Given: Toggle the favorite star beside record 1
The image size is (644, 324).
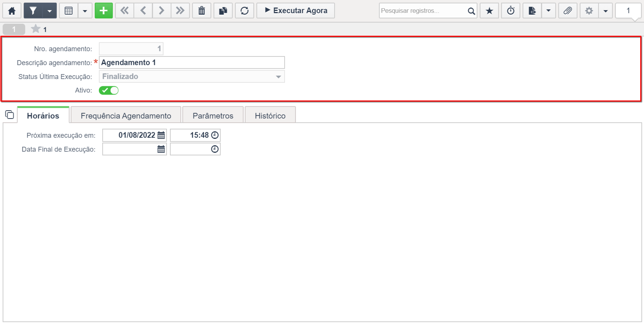Looking at the screenshot, I should click(x=36, y=29).
